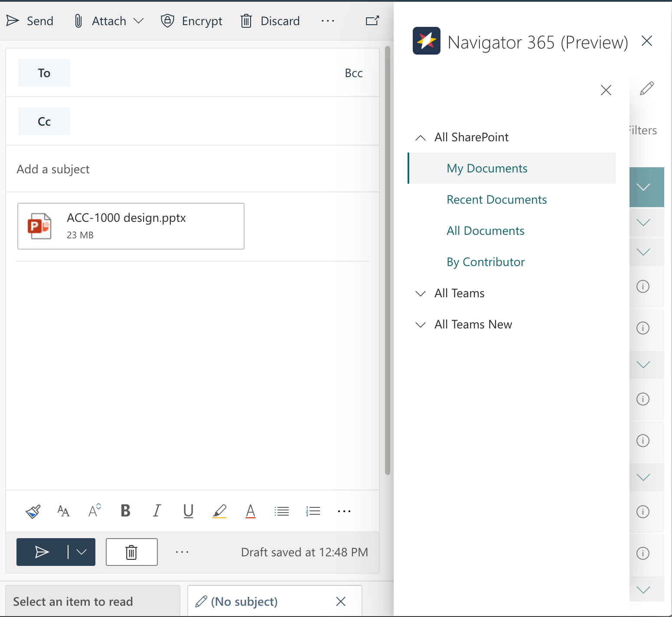Click the Encrypt shield icon
Screen dimensions: 672x617
[167, 21]
